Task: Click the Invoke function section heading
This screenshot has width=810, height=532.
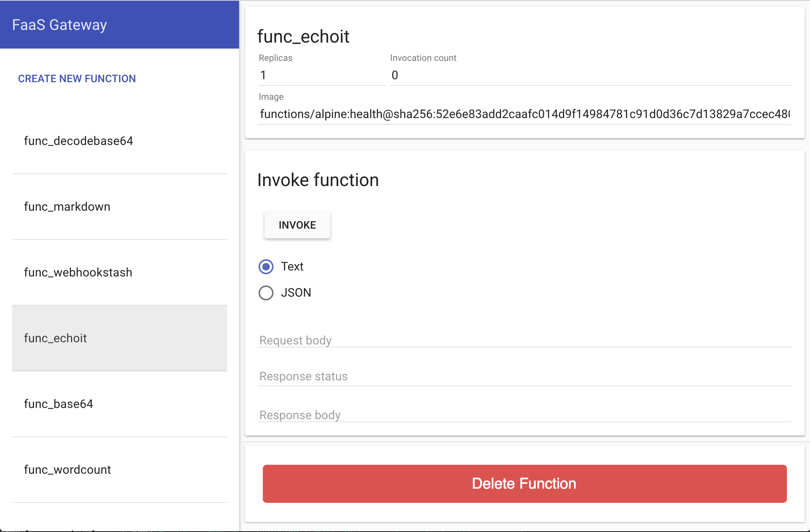Action: click(x=318, y=180)
